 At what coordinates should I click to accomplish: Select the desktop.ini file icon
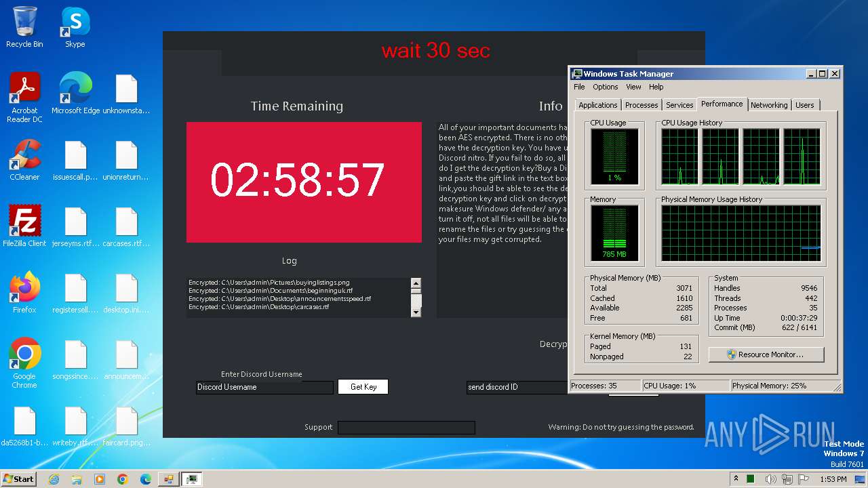tap(126, 293)
